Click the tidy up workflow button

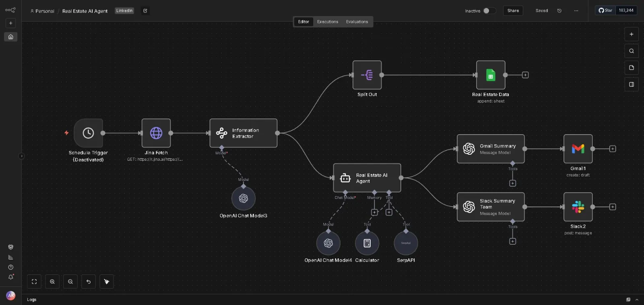pos(107,282)
